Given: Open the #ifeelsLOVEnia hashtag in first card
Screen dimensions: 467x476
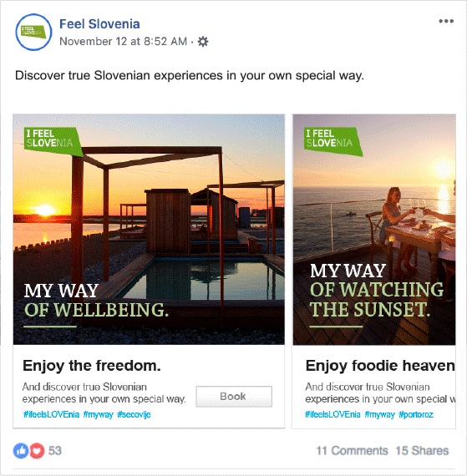Looking at the screenshot, I should coord(51,414).
